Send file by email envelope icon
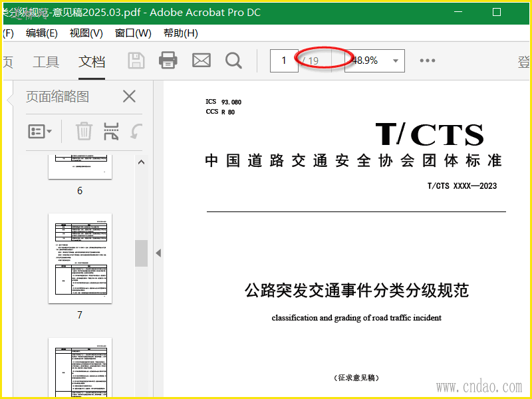This screenshot has width=532, height=399. point(201,61)
